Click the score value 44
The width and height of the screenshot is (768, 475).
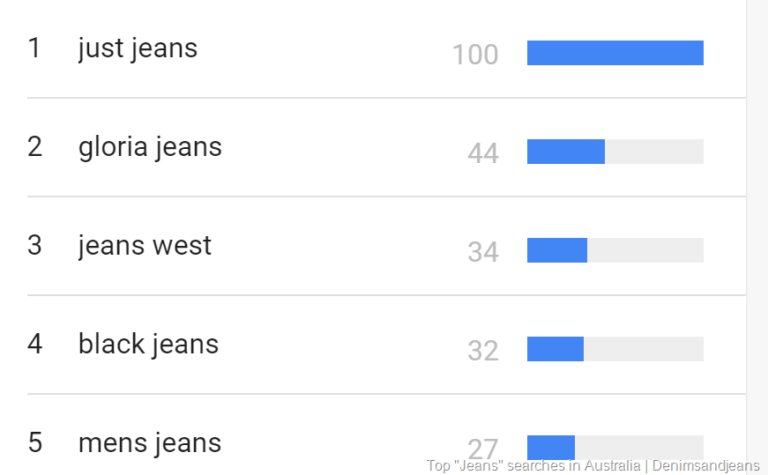pyautogui.click(x=483, y=153)
